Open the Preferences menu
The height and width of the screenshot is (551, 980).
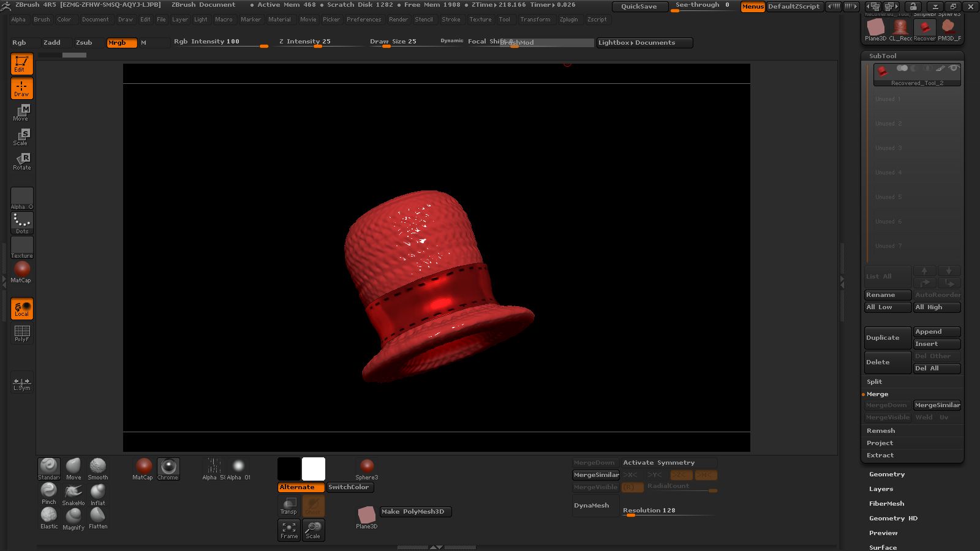tap(364, 19)
